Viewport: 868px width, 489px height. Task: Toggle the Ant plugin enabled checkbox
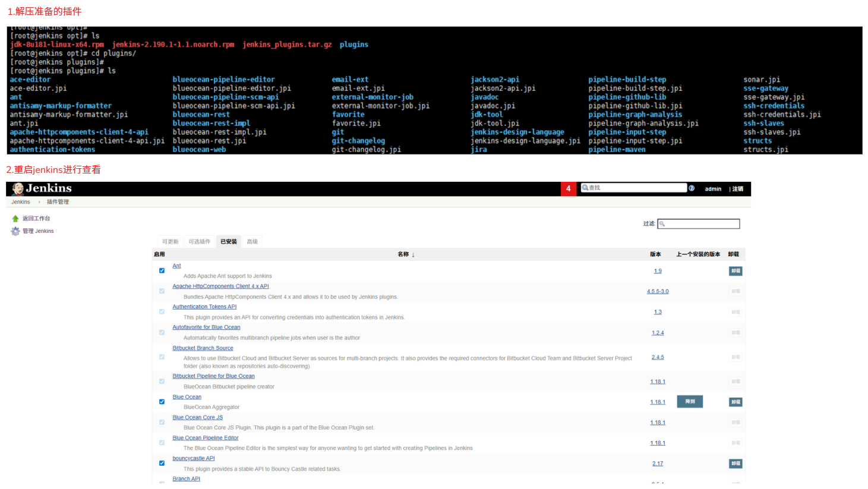(162, 271)
